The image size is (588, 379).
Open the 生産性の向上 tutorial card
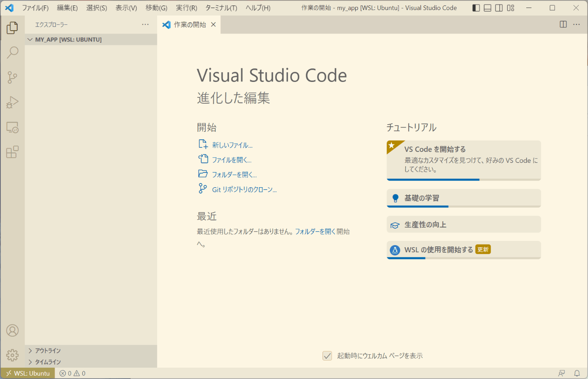coord(464,224)
